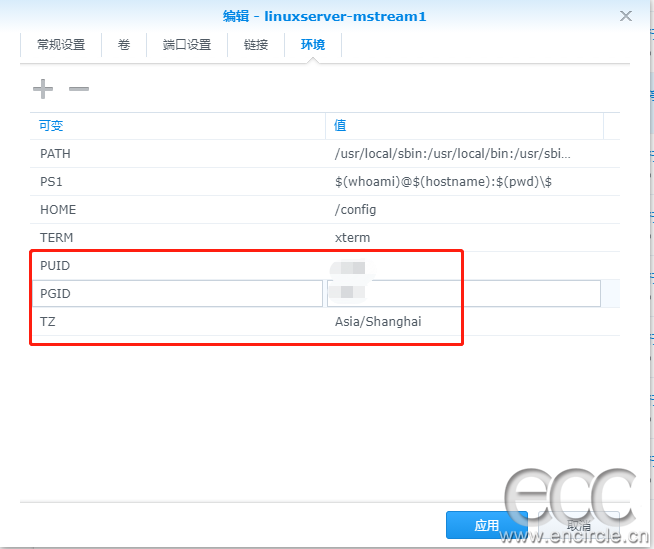Edit the PGID value input field

464,294
